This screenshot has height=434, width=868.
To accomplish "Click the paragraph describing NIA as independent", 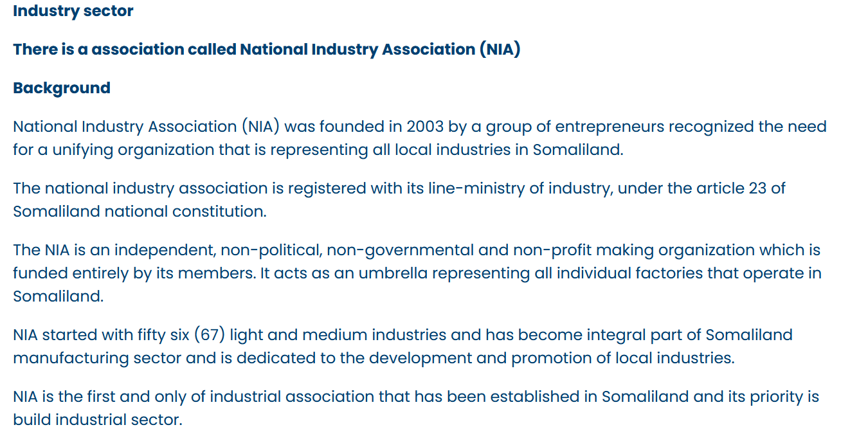I will 417,273.
